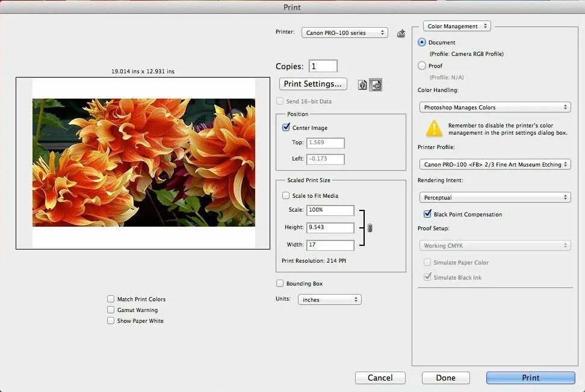Enable Show Paper White checkbox
This screenshot has height=392, width=585.
110,320
